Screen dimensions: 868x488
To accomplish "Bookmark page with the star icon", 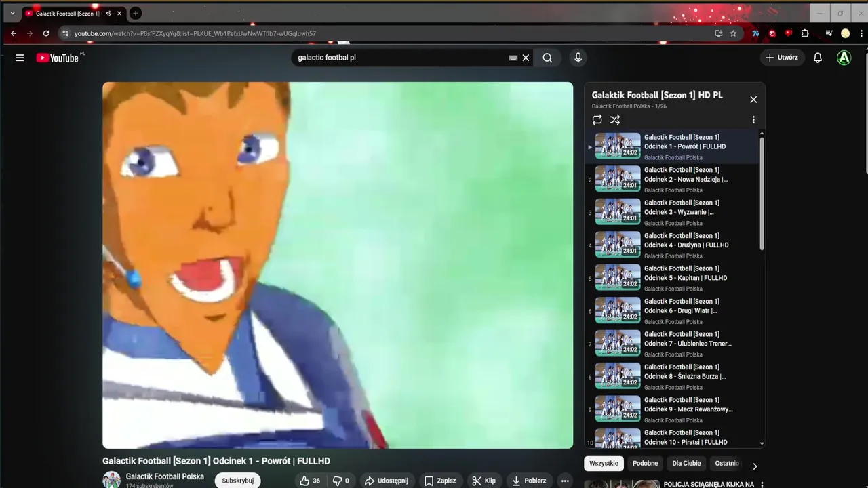I will click(x=733, y=33).
